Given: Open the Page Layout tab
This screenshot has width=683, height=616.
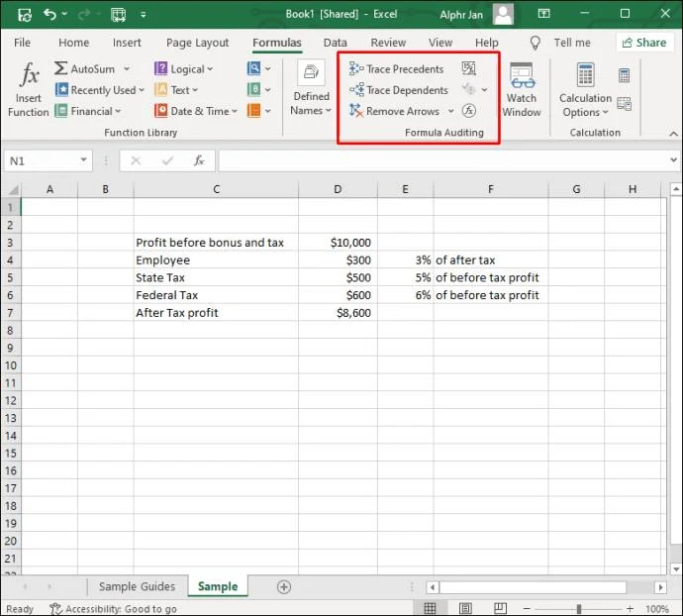Looking at the screenshot, I should coord(197,43).
